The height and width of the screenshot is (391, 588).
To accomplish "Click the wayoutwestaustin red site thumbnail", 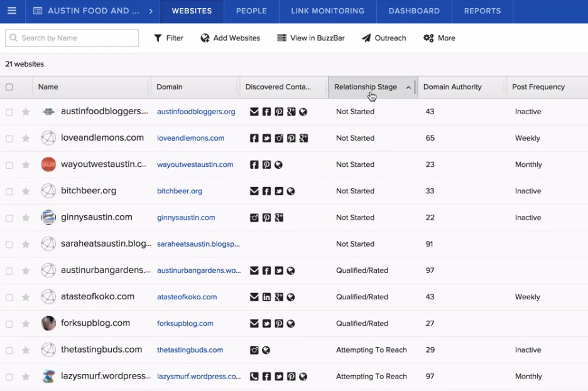I will pyautogui.click(x=48, y=164).
